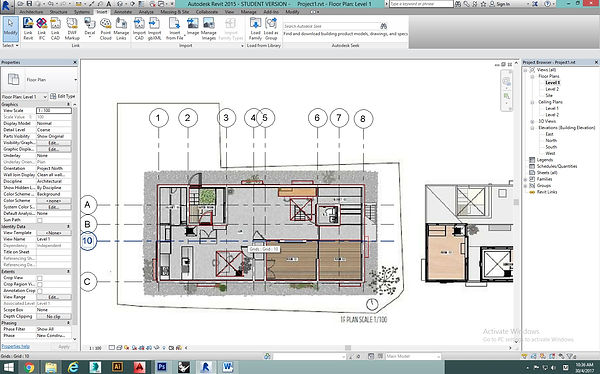Click the Load Family icon
Viewport: 600px width, 374px height.
click(x=255, y=29)
